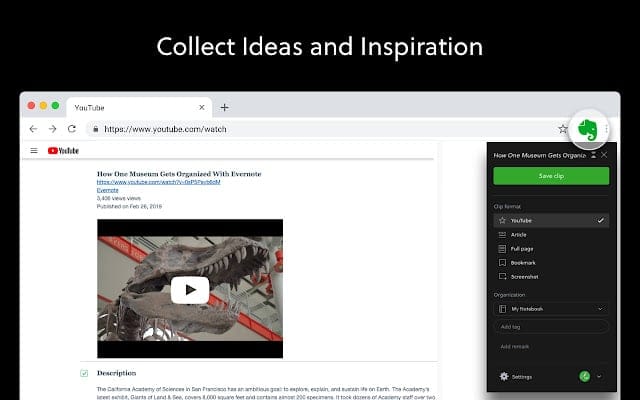Click the clip title text in the clipper header
The image size is (640, 400).
pyautogui.click(x=539, y=156)
